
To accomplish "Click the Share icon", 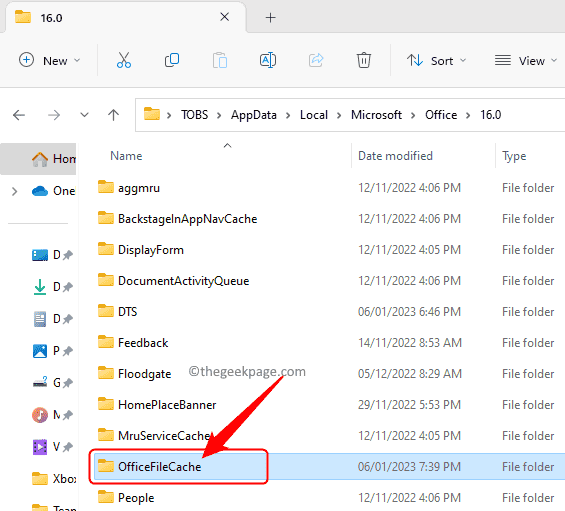I will [x=316, y=60].
